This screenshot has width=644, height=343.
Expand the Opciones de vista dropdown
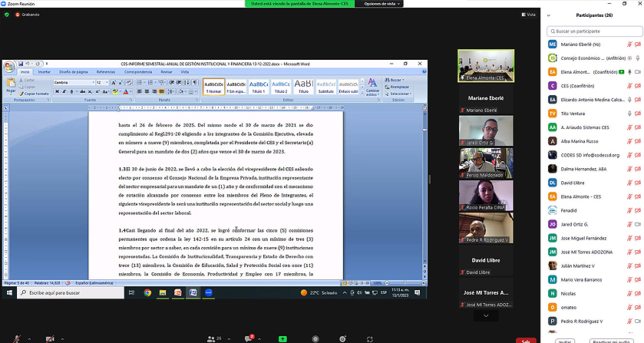(x=382, y=4)
